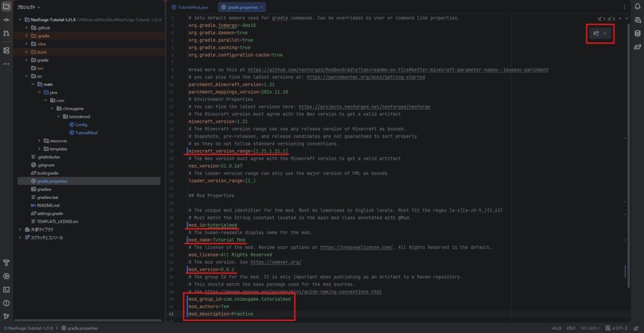This screenshot has height=333, width=644.
Task: Expand the resources folder
Action: tap(39, 140)
